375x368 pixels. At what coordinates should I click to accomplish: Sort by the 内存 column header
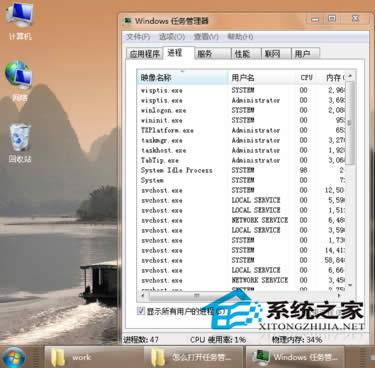331,78
